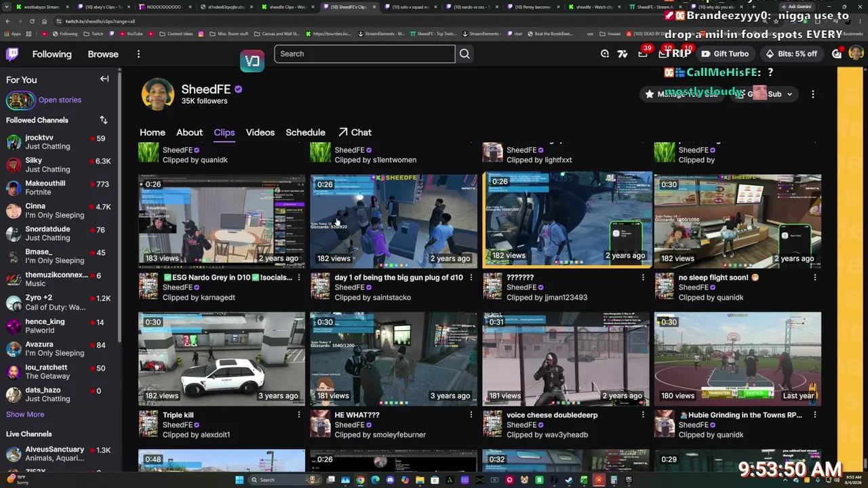The height and width of the screenshot is (488, 868).
Task: Open options for HE WHAT??? clip
Action: coord(471,415)
